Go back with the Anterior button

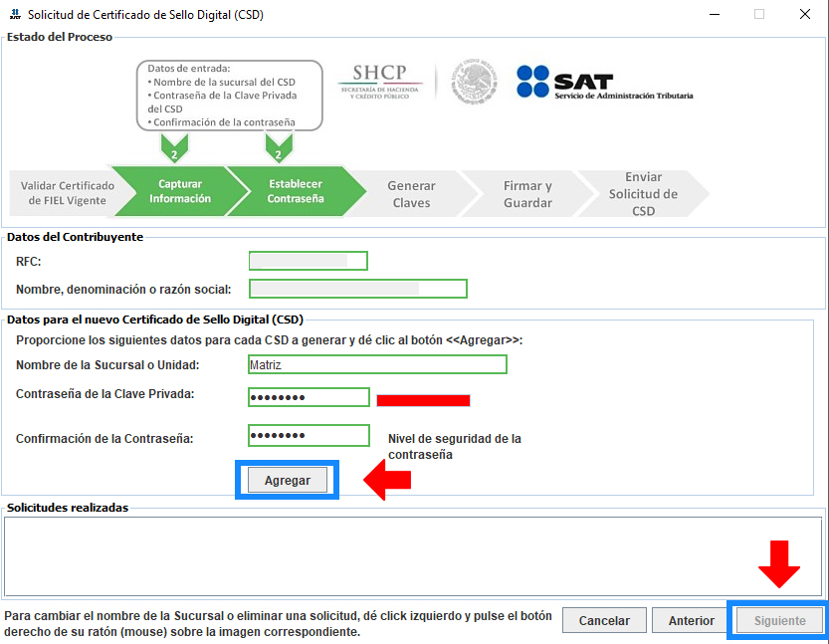click(691, 620)
